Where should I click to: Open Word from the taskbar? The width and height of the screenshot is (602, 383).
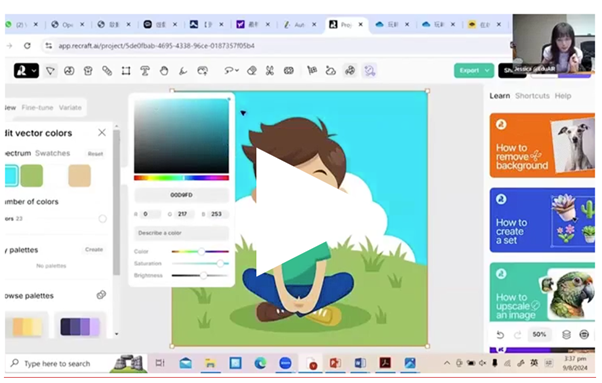[x=360, y=363]
